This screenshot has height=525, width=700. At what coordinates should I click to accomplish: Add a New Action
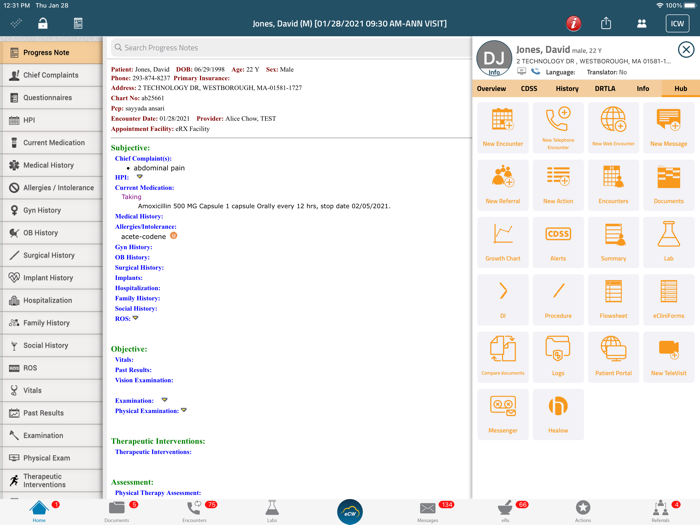point(558,185)
